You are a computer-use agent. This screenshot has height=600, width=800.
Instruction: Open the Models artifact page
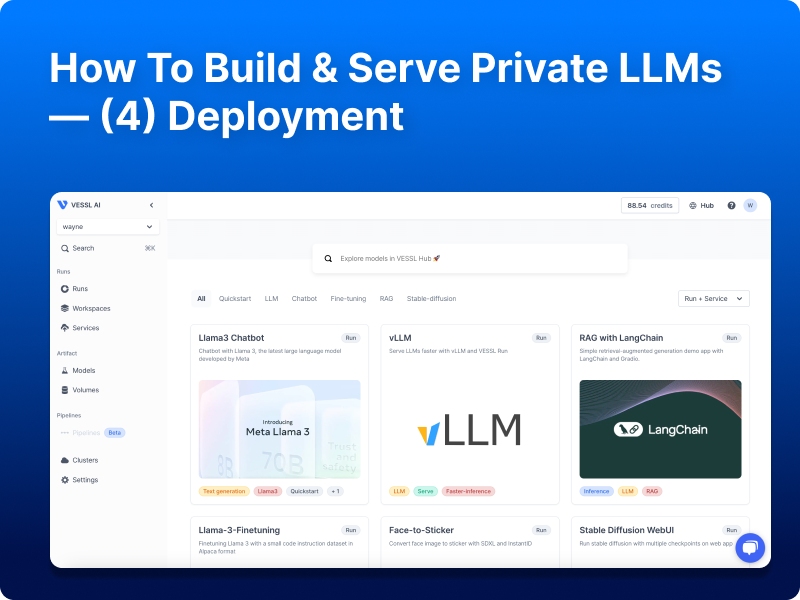[85, 370]
